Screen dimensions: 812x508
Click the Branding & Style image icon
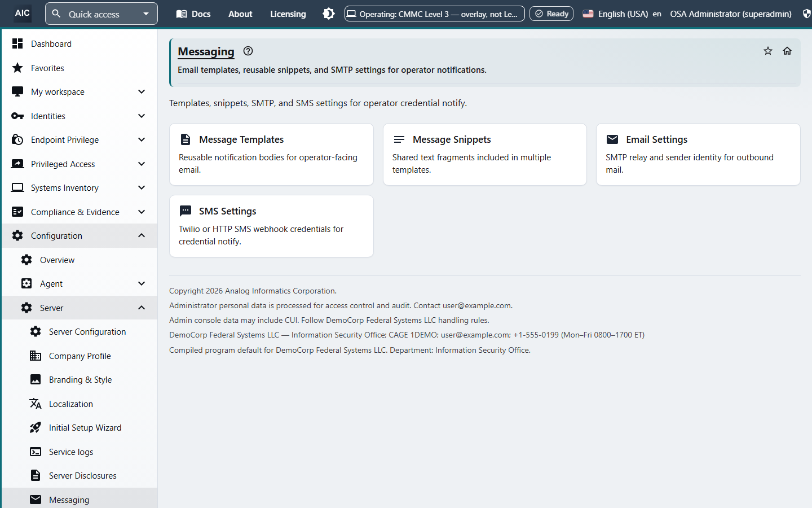tap(36, 379)
